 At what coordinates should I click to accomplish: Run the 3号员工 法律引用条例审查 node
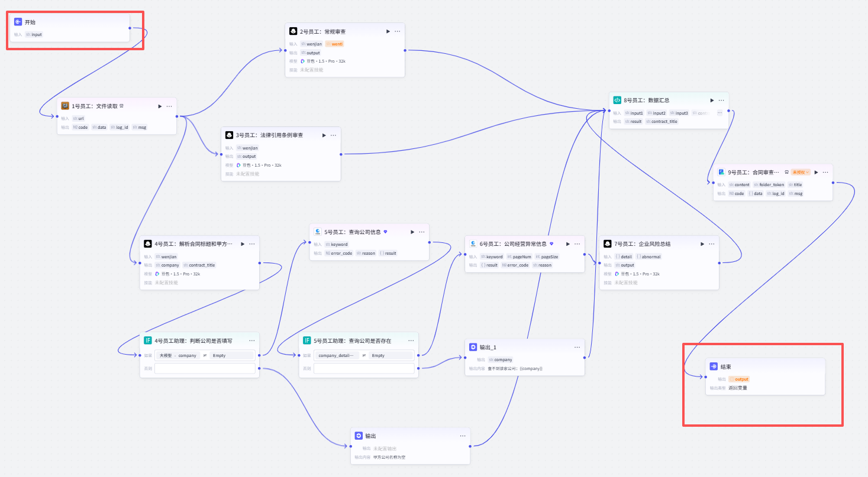pyautogui.click(x=324, y=135)
